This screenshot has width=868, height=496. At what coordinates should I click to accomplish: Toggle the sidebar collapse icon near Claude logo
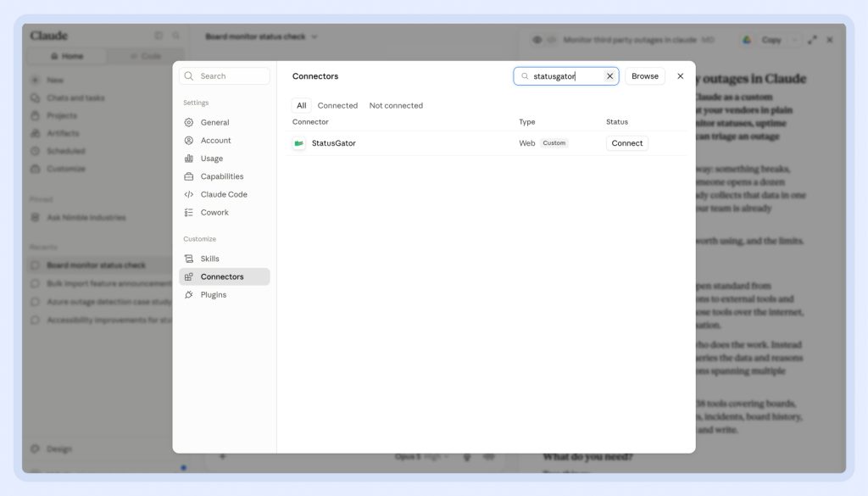[159, 36]
